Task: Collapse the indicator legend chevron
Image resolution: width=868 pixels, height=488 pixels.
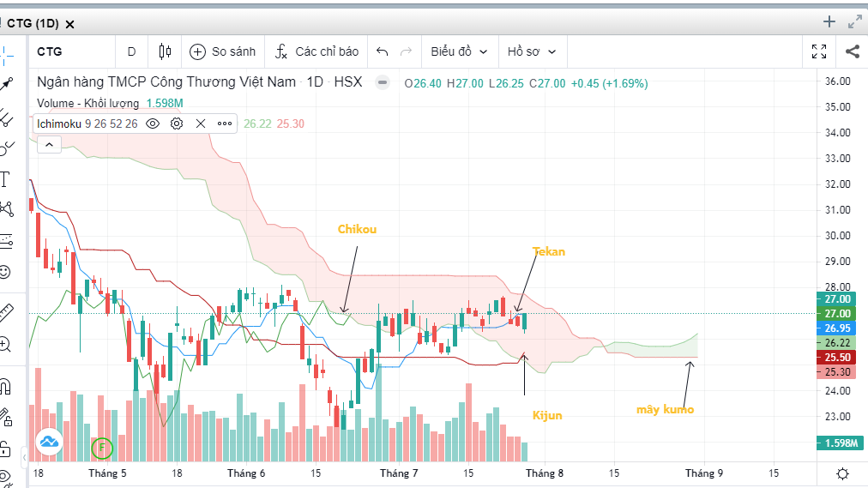Action: coord(49,144)
